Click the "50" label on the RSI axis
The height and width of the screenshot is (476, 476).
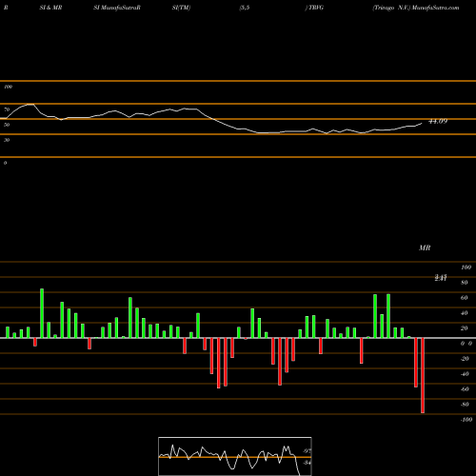click(x=7, y=125)
